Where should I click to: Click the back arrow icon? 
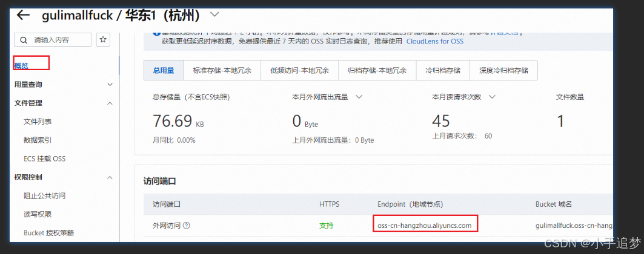point(23,15)
